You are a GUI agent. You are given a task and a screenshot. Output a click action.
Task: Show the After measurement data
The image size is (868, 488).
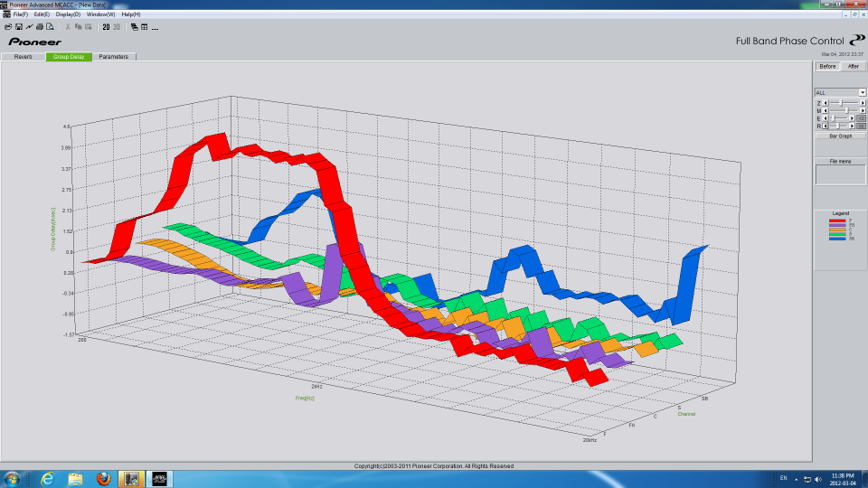(x=853, y=66)
